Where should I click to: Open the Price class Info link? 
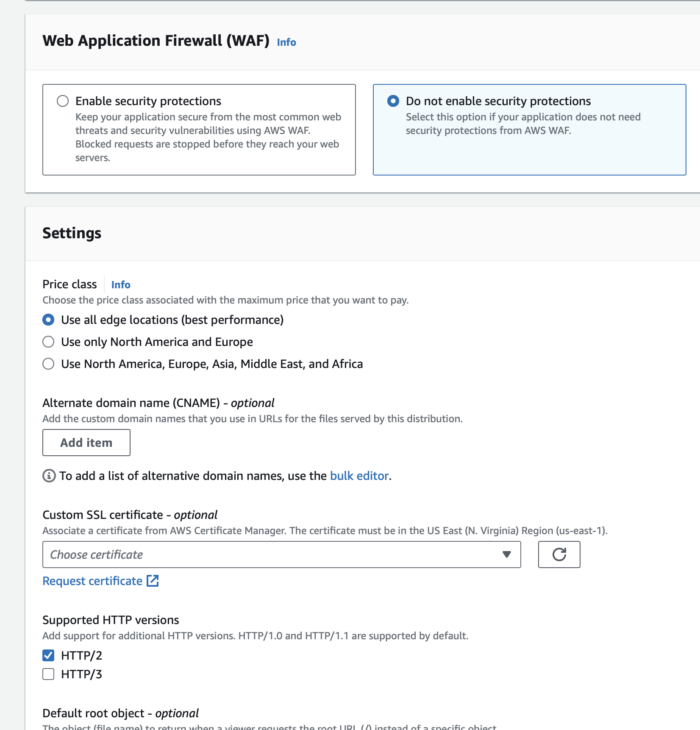(x=121, y=285)
